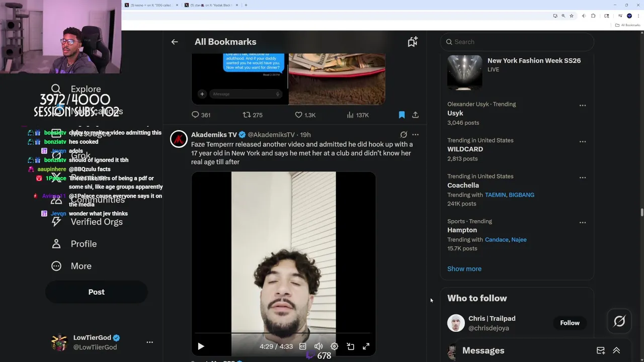Open the Chrome extensions puzzle icon
Viewport: 644px width, 362px height.
[593, 16]
